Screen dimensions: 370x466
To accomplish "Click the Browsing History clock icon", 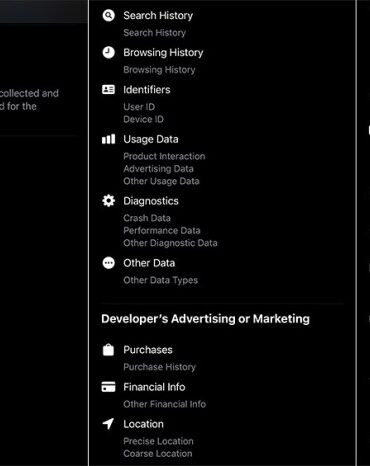I will click(x=108, y=52).
